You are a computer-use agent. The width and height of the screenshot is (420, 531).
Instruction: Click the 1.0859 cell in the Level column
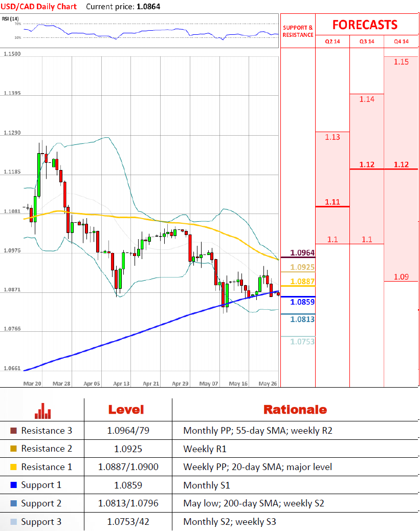(128, 485)
